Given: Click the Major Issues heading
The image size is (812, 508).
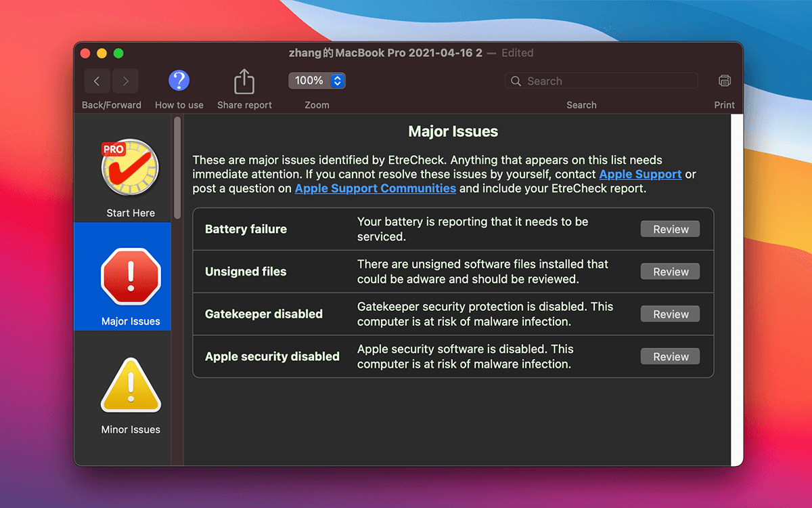Looking at the screenshot, I should click(453, 131).
